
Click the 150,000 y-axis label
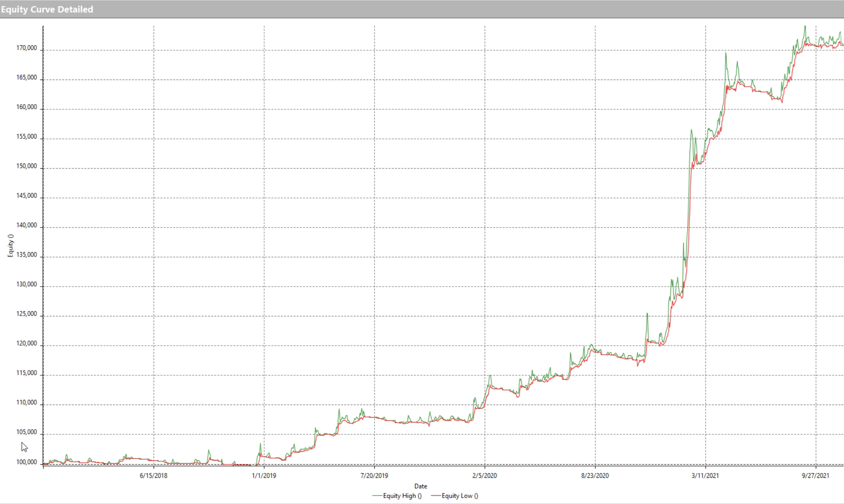tap(27, 166)
